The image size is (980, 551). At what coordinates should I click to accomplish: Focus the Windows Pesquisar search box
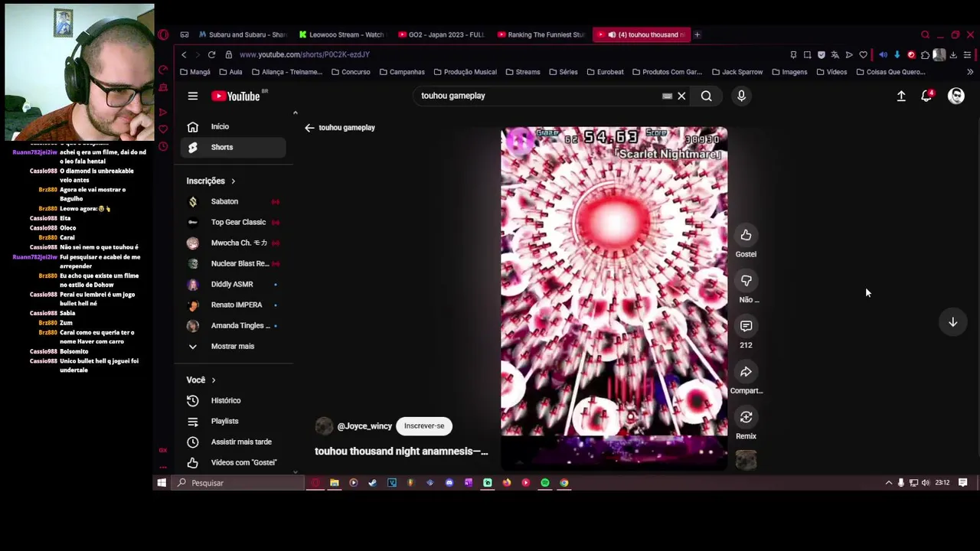(x=240, y=483)
